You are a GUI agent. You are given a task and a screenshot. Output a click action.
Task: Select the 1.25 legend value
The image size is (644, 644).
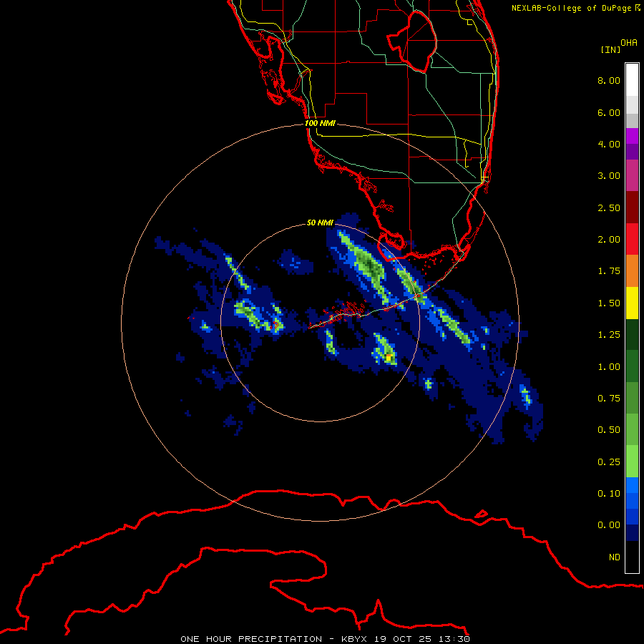pos(609,335)
